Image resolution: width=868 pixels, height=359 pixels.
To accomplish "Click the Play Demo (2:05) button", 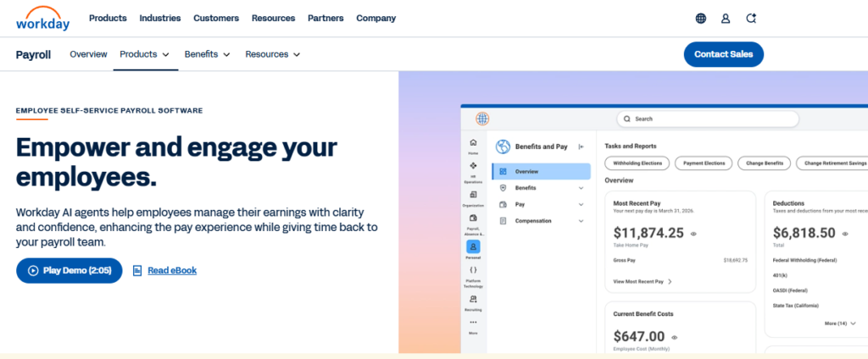I will (70, 270).
